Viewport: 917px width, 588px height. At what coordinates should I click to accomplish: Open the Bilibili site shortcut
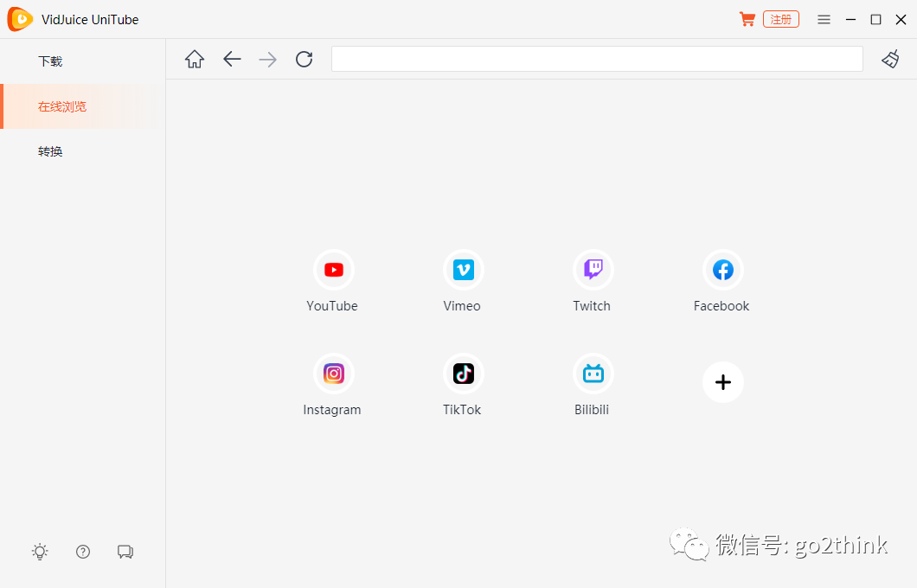point(593,374)
